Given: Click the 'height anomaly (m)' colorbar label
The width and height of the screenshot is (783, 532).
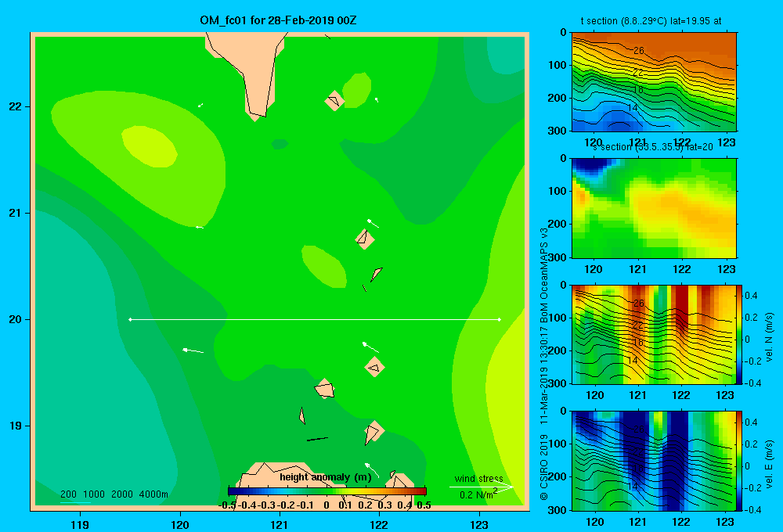Looking at the screenshot, I should click(x=326, y=477).
